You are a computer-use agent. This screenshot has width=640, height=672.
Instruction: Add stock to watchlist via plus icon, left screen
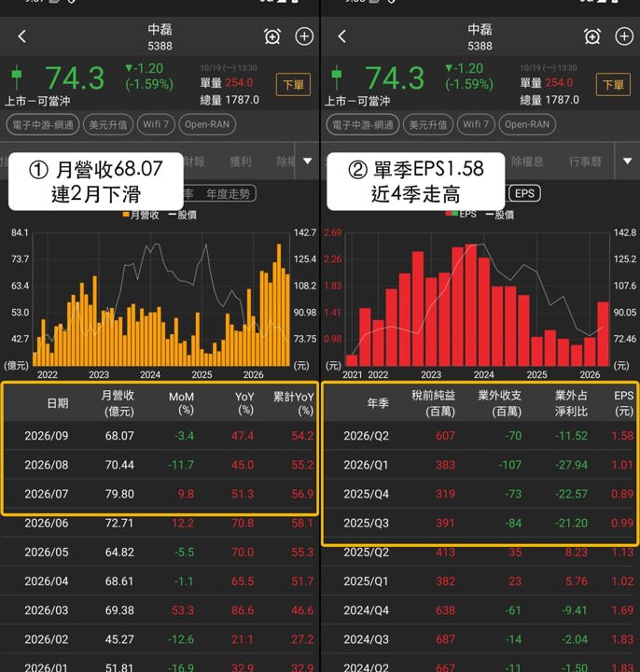(304, 36)
